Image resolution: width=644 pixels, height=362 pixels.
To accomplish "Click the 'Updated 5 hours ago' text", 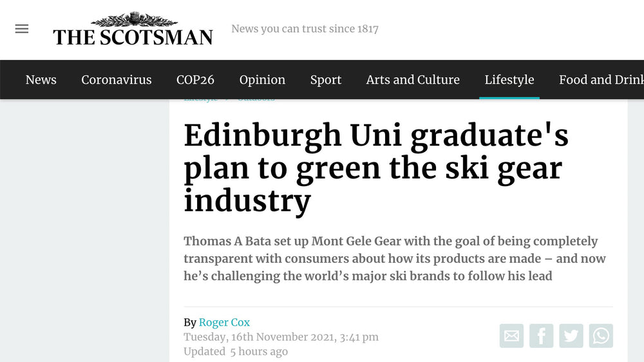I will click(236, 352).
